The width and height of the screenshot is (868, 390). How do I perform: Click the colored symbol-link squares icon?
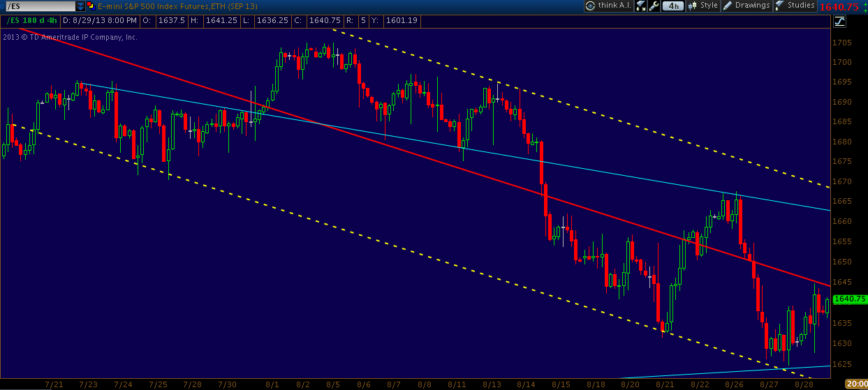(93, 6)
